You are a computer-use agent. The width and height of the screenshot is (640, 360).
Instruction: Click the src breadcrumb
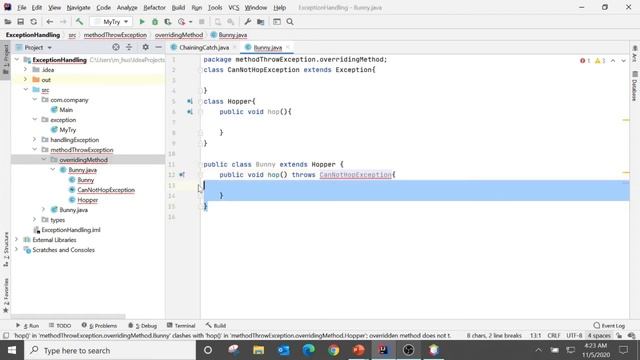72,35
